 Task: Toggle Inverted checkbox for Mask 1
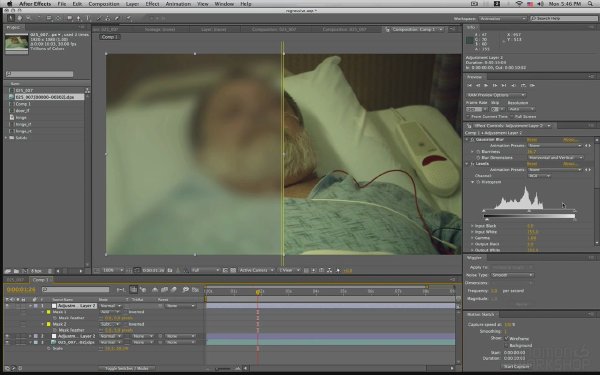pos(126,312)
